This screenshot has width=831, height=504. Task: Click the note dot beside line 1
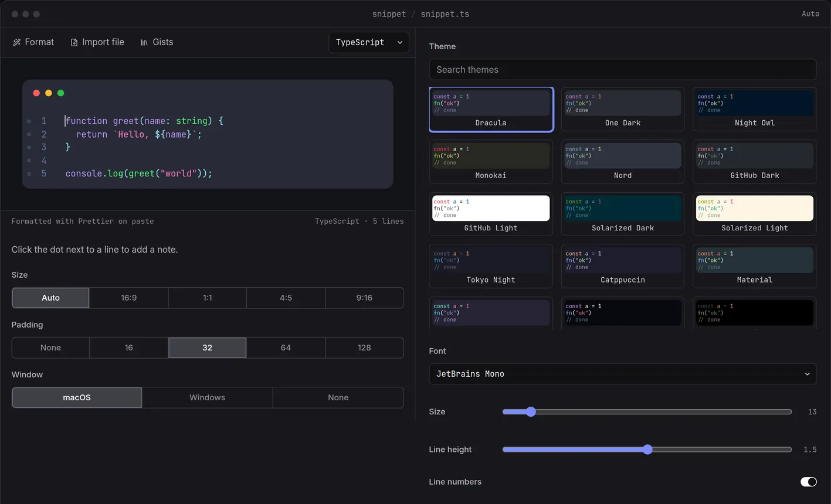29,121
